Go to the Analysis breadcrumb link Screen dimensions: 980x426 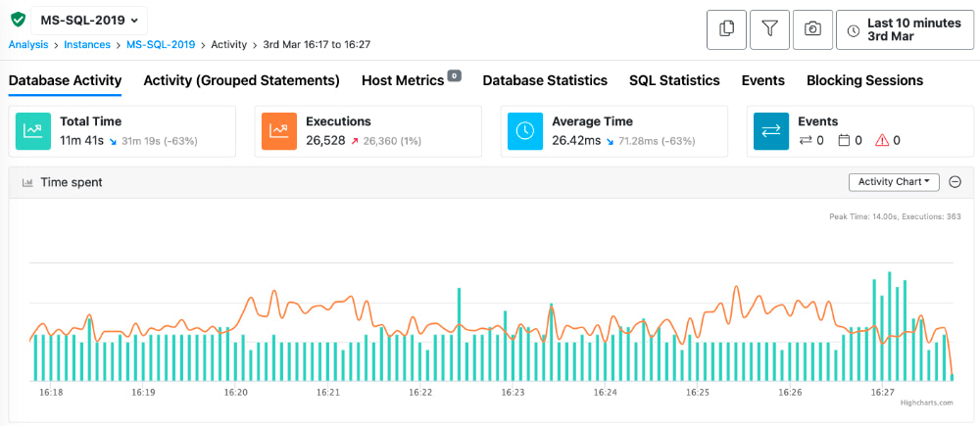[28, 45]
